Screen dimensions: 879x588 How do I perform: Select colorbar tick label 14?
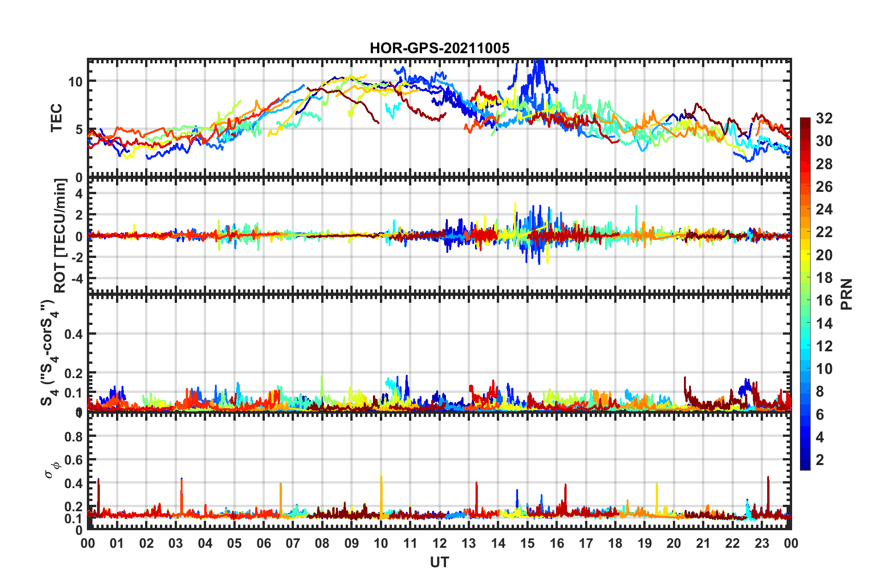(x=824, y=323)
